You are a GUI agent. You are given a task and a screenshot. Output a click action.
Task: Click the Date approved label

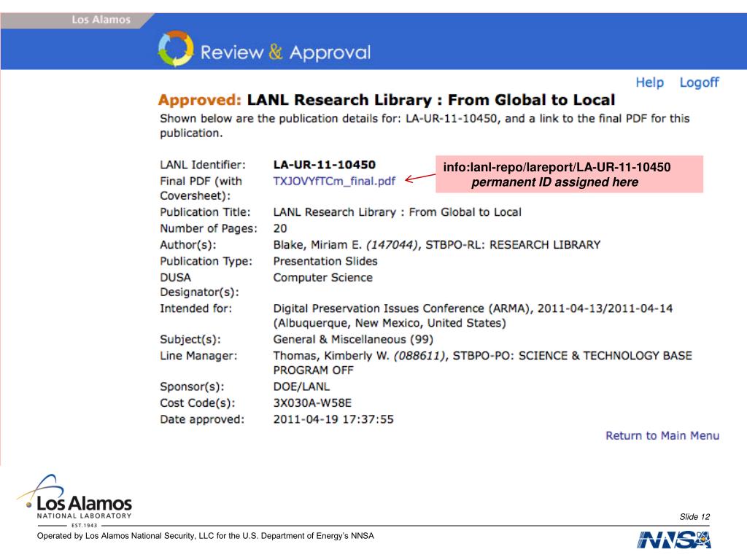(202, 419)
